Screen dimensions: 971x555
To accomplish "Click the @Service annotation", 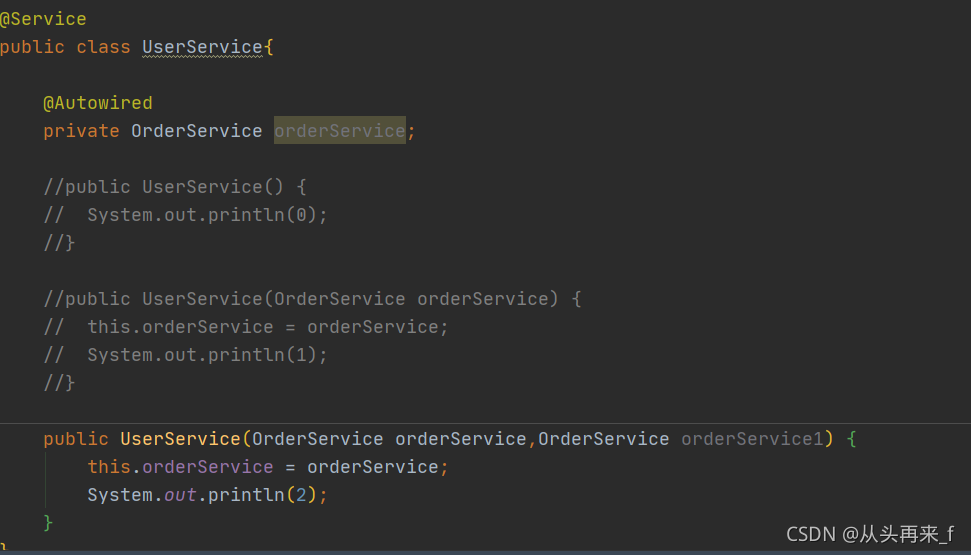I will click(x=43, y=19).
